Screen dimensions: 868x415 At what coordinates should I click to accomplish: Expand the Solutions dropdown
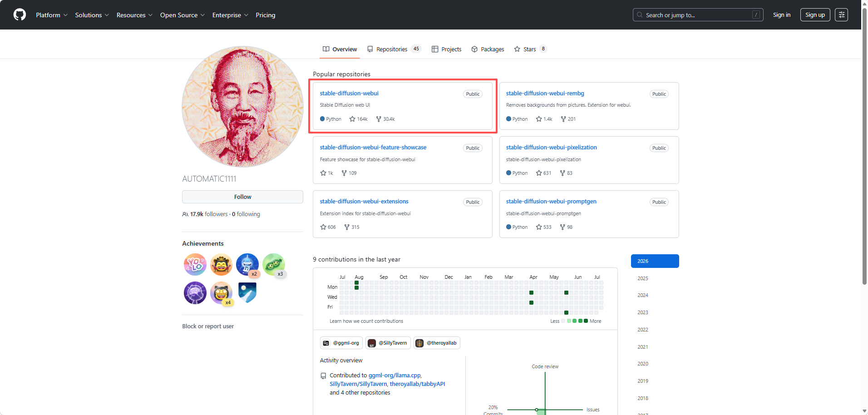point(92,15)
